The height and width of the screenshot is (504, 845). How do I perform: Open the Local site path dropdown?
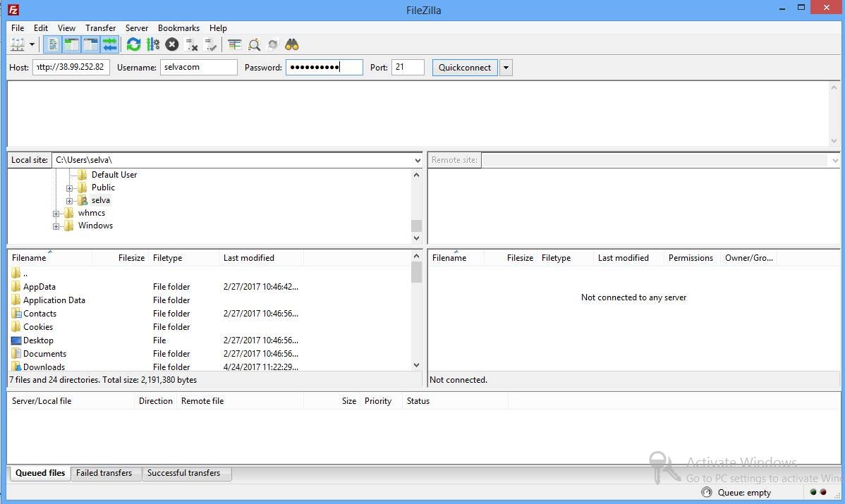418,161
